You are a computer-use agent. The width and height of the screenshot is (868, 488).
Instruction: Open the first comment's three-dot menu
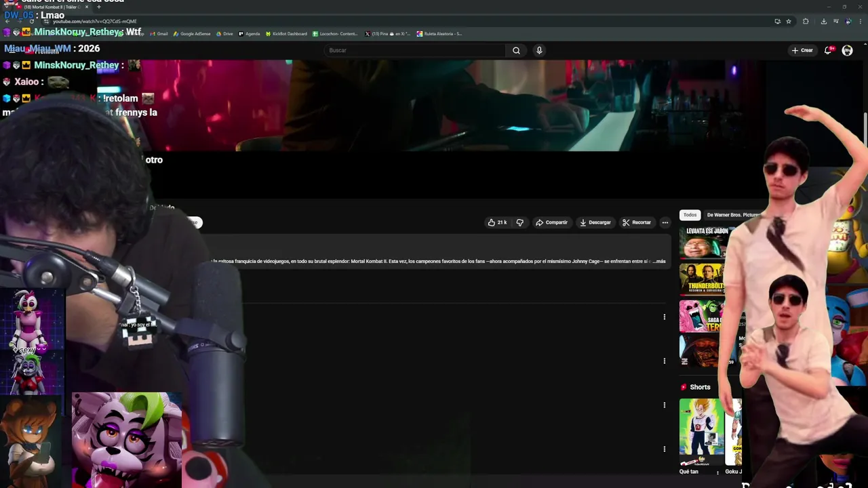664,317
